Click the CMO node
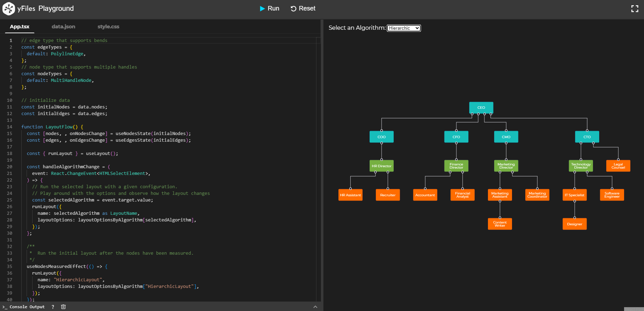 click(x=506, y=137)
